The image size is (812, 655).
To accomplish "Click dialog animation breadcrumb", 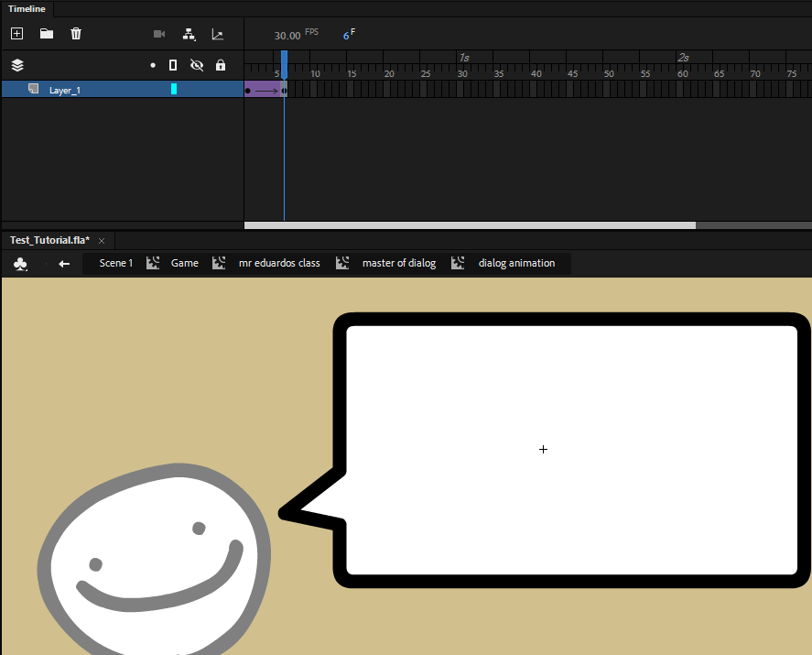I will pyautogui.click(x=516, y=263).
